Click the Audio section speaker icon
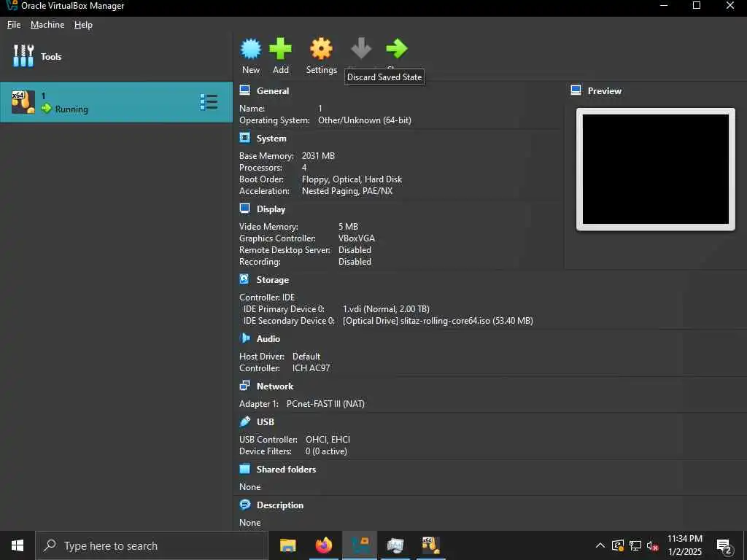The image size is (747, 560). pos(245,338)
